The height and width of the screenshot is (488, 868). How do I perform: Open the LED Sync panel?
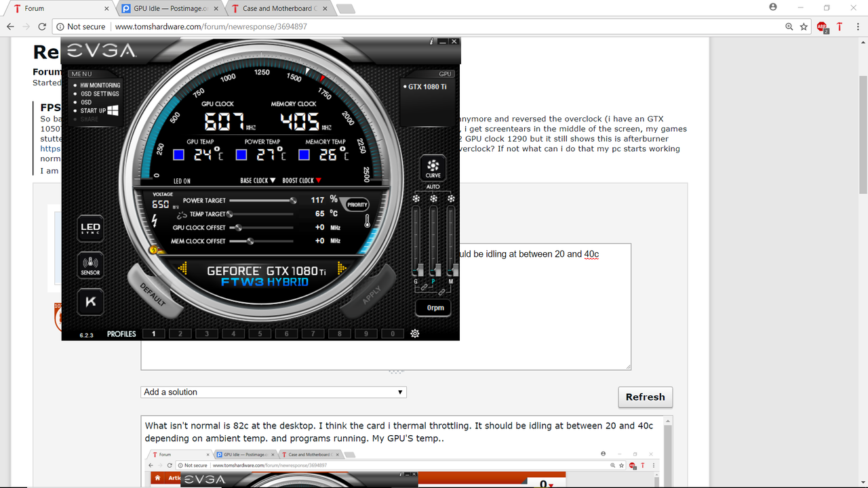pyautogui.click(x=90, y=228)
